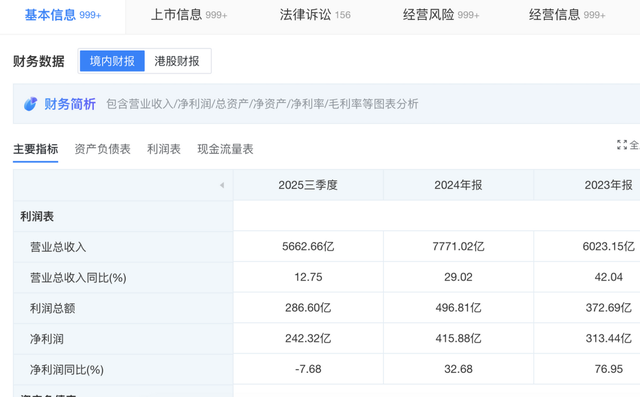Open the 基本信息 tab
640x397 pixels.
(x=63, y=15)
